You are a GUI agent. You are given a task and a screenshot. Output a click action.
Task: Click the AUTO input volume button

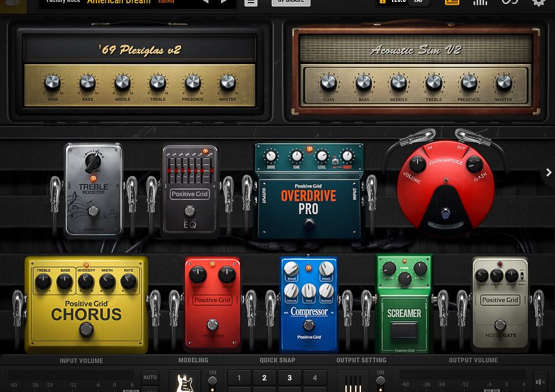[149, 378]
